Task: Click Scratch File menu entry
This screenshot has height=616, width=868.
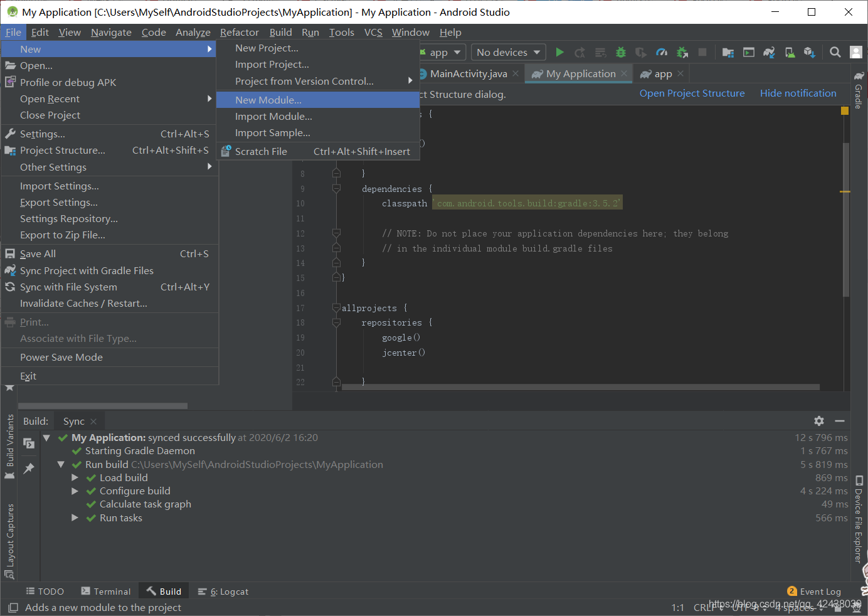Action: pyautogui.click(x=317, y=152)
